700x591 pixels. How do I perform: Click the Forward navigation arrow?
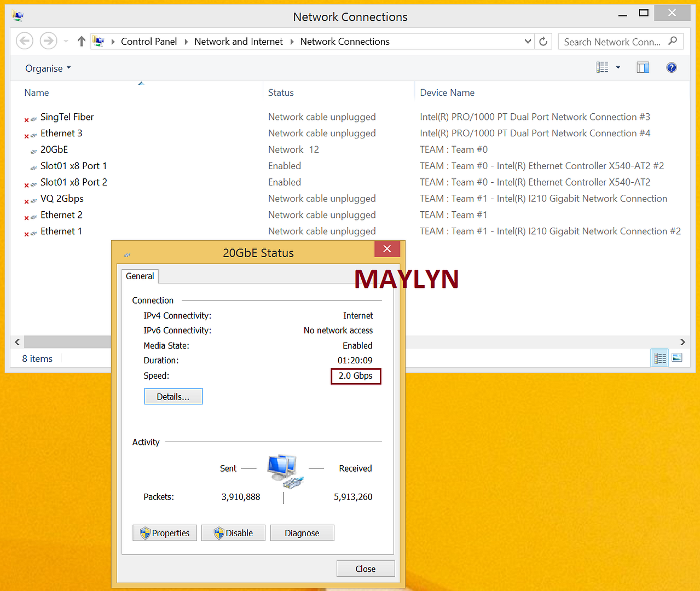click(x=48, y=41)
